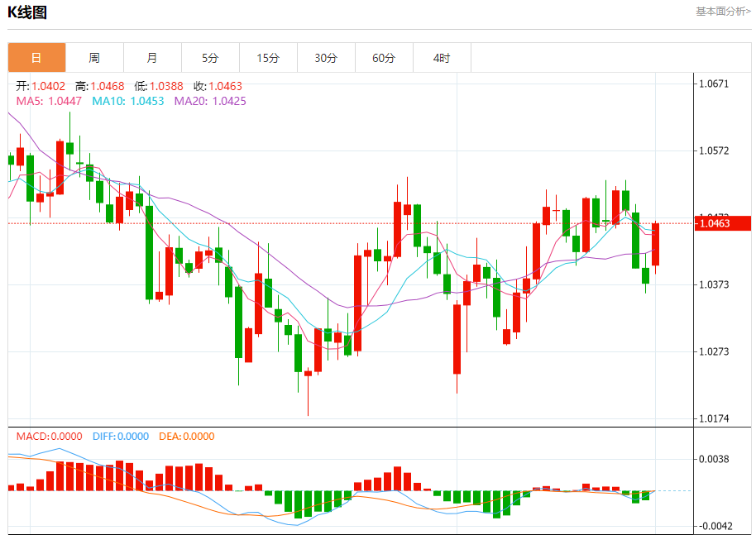Open the 月 monthly chart tab
Image resolution: width=756 pixels, height=535 pixels.
(x=152, y=58)
